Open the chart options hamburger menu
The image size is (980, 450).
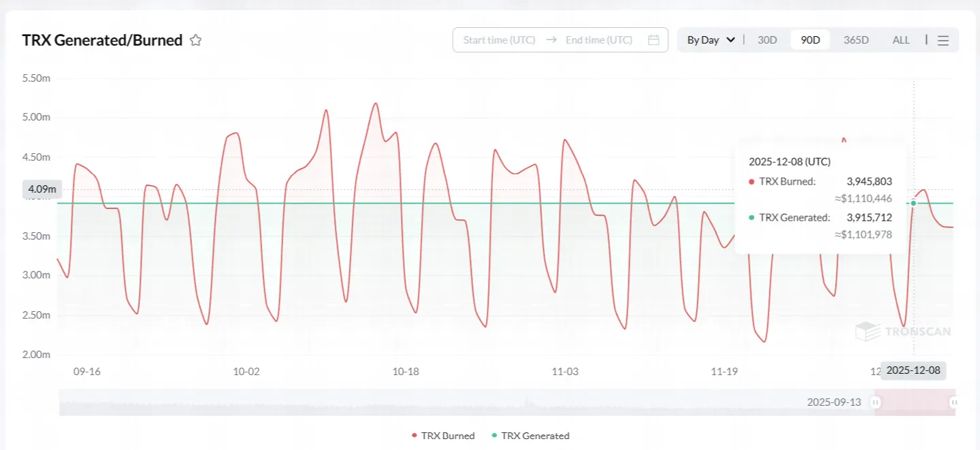[943, 40]
